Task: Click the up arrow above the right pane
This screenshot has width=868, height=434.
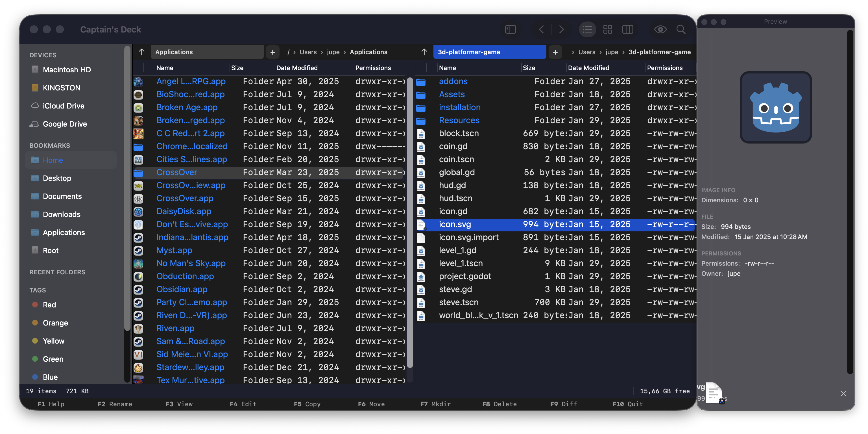Action: (424, 52)
